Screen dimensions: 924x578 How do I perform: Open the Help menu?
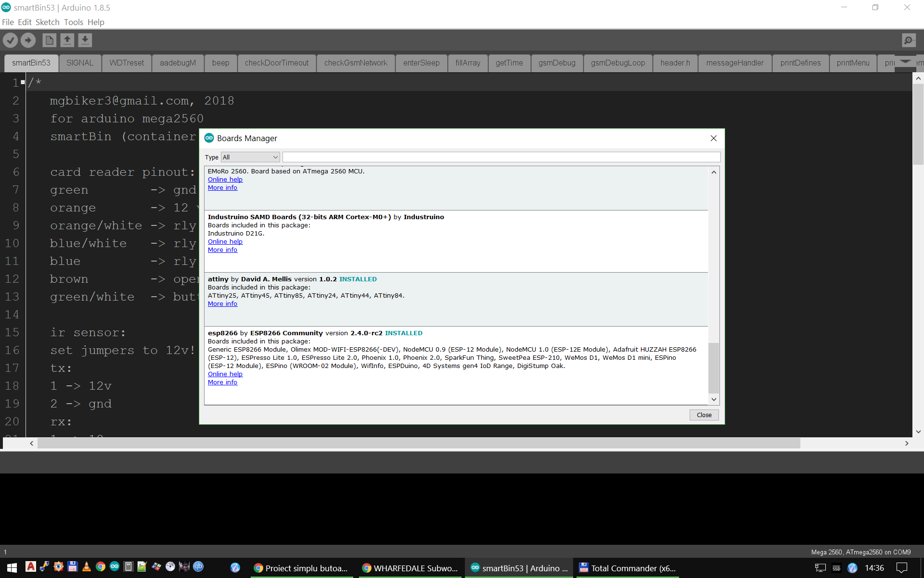96,22
